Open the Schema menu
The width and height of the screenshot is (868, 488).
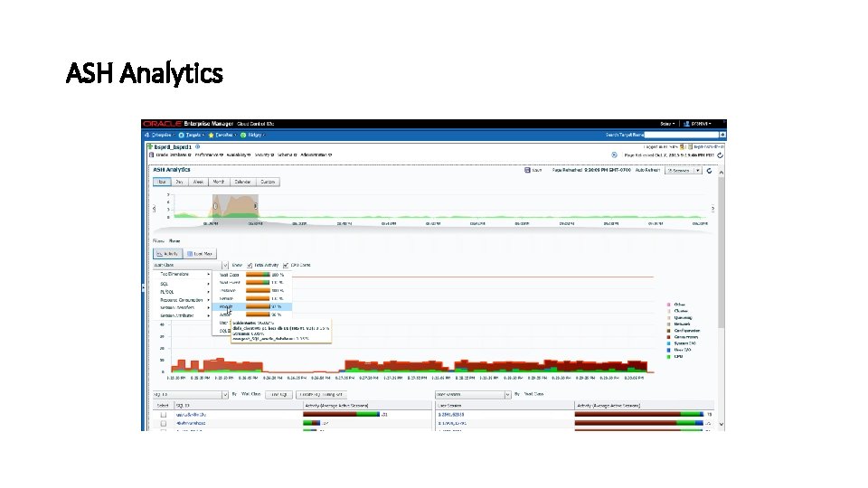(x=287, y=155)
